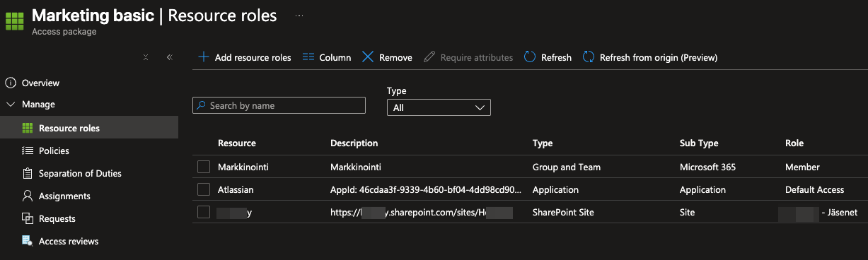
Task: Open the ellipsis more options menu
Action: 299,15
